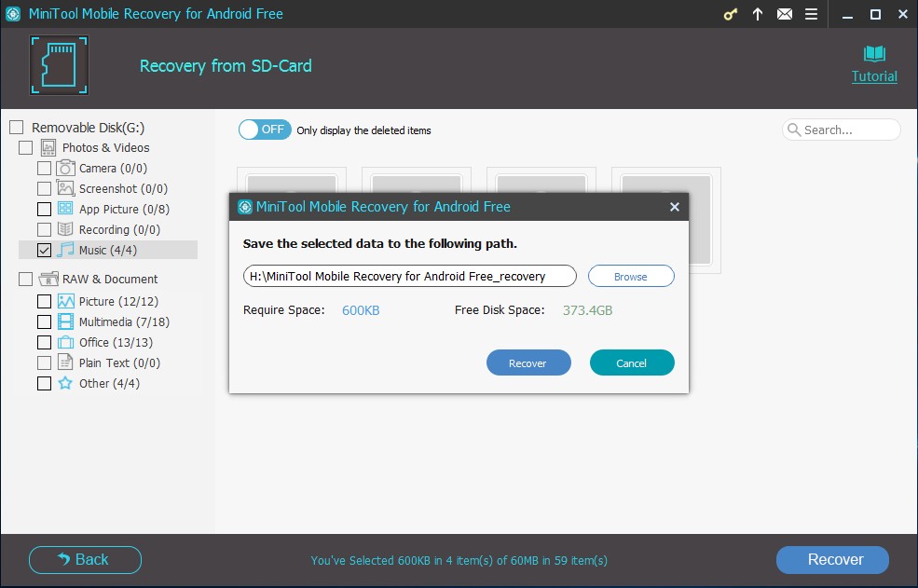Check the App Picture (0/8) checkbox
This screenshot has width=918, height=588.
click(x=44, y=209)
